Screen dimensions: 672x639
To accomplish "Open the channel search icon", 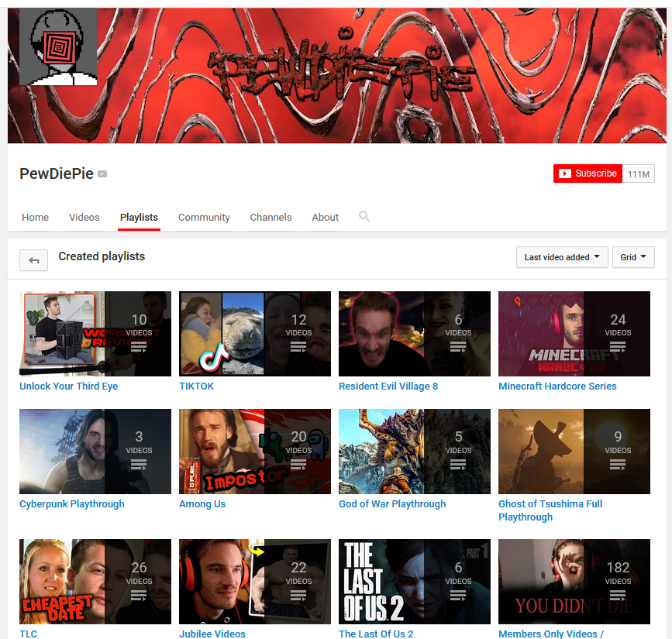I will tap(364, 217).
